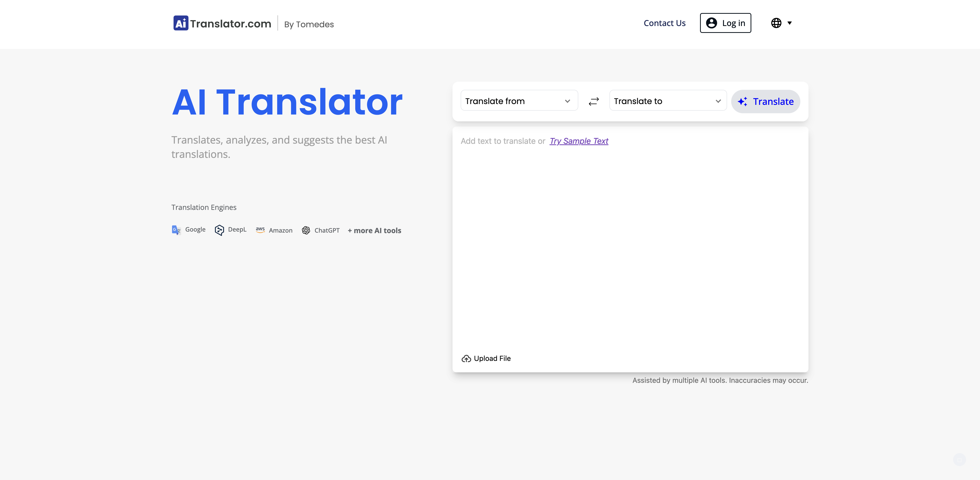Screen dimensions: 980x480
Task: Focus the text to translate input area
Action: click(x=630, y=243)
